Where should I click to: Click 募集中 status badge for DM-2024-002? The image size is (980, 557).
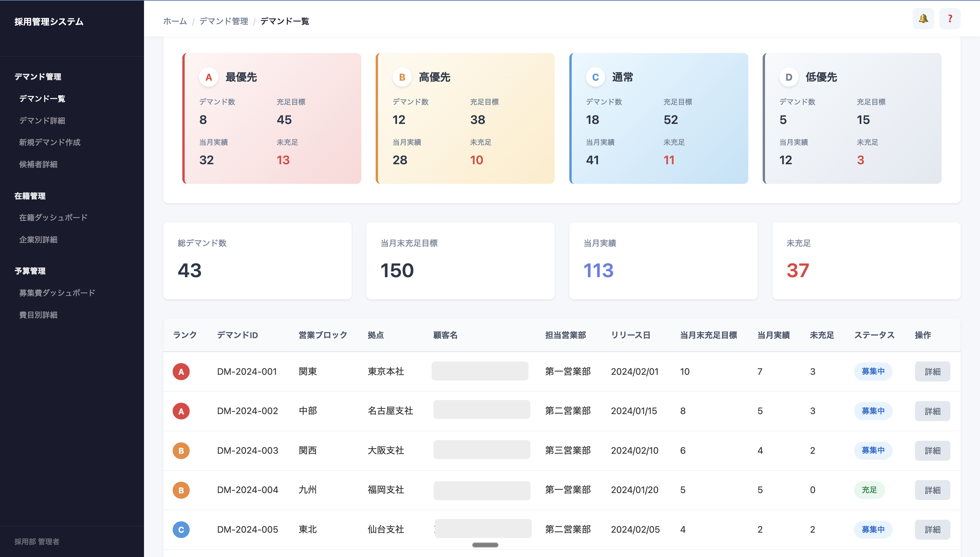(x=873, y=411)
